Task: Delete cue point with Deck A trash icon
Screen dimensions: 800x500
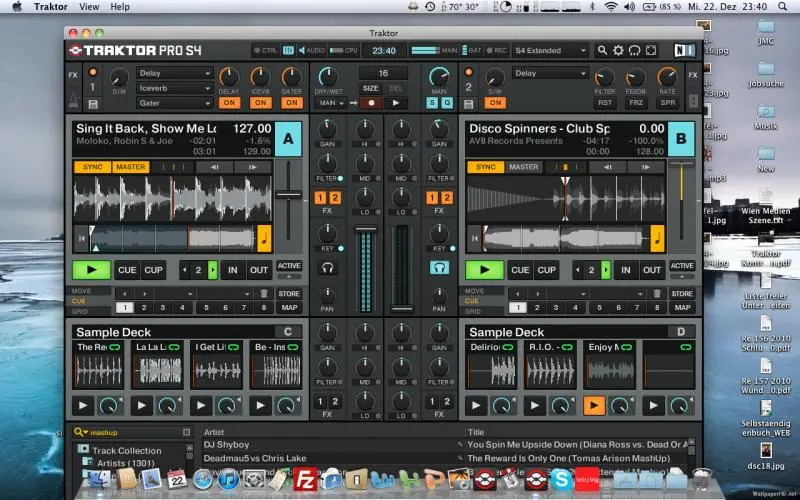Action: point(264,293)
